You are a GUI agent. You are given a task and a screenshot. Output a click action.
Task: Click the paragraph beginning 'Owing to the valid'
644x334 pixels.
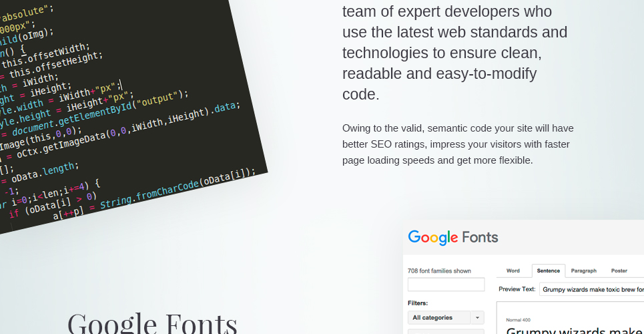point(458,144)
